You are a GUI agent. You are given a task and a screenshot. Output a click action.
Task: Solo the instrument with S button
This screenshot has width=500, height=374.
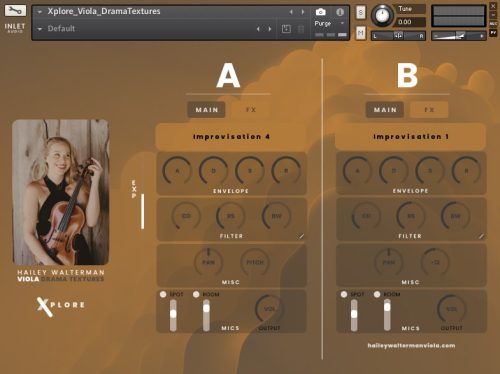360,13
